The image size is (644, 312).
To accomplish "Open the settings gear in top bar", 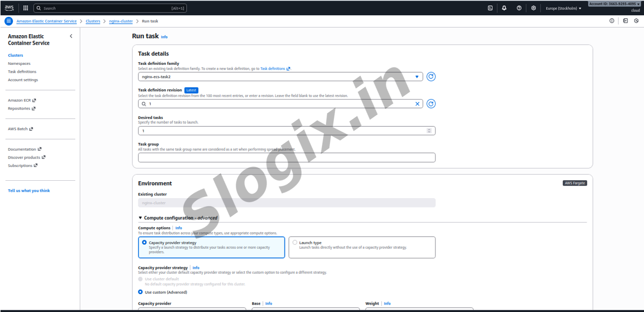I will (x=533, y=8).
